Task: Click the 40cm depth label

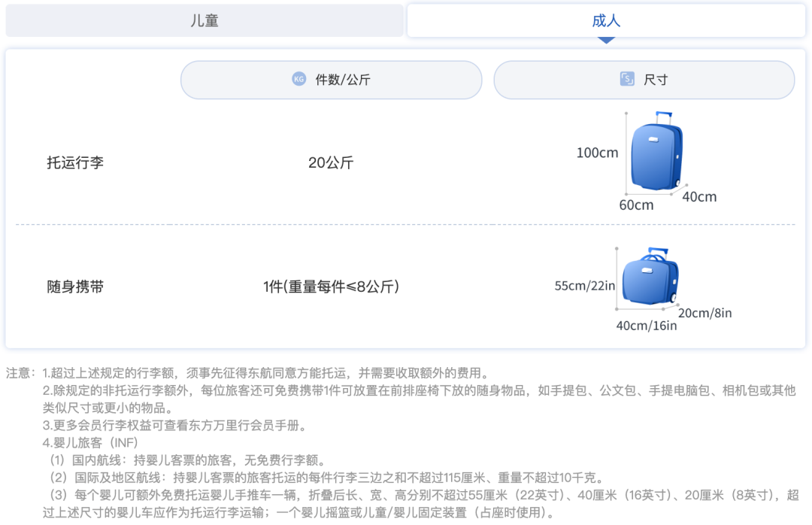Action: pyautogui.click(x=700, y=197)
